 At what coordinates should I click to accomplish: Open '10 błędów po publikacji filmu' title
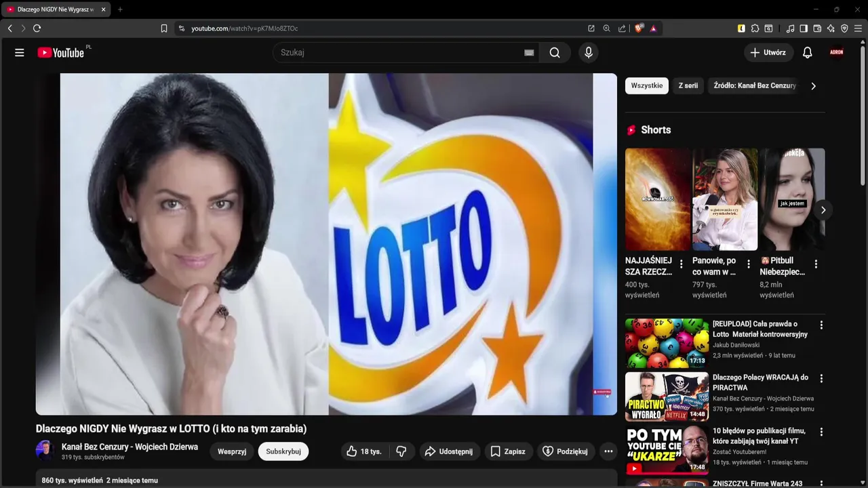759,436
